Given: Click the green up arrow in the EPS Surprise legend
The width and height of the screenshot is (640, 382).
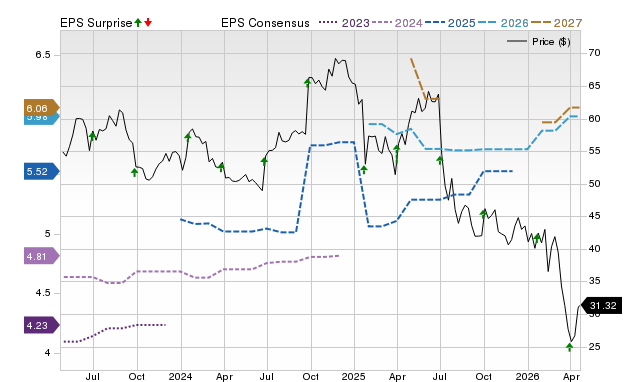Looking at the screenshot, I should tap(138, 22).
